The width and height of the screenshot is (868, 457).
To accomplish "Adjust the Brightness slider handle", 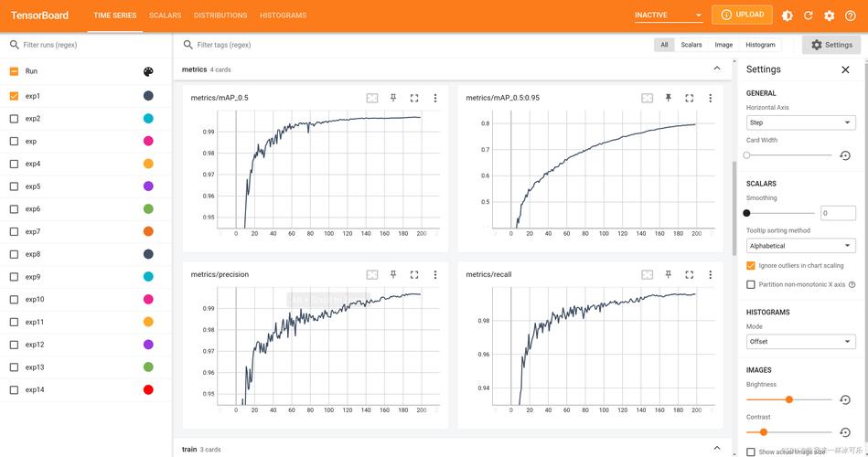I will coord(788,399).
